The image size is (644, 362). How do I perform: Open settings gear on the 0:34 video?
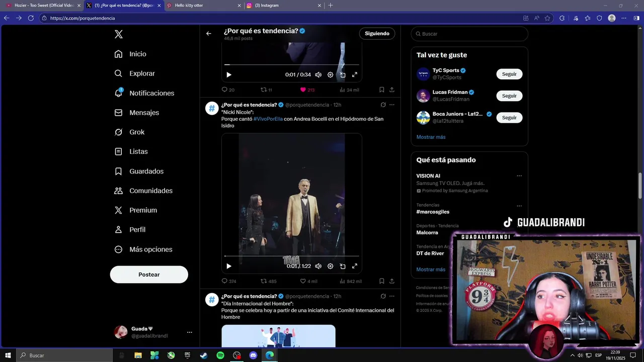[x=331, y=74]
